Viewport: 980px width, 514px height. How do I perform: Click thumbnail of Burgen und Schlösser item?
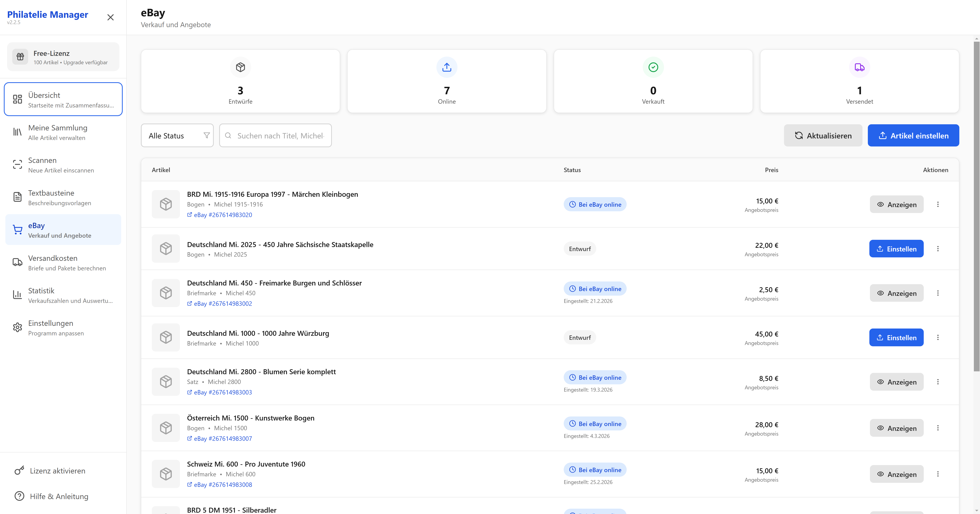point(166,293)
